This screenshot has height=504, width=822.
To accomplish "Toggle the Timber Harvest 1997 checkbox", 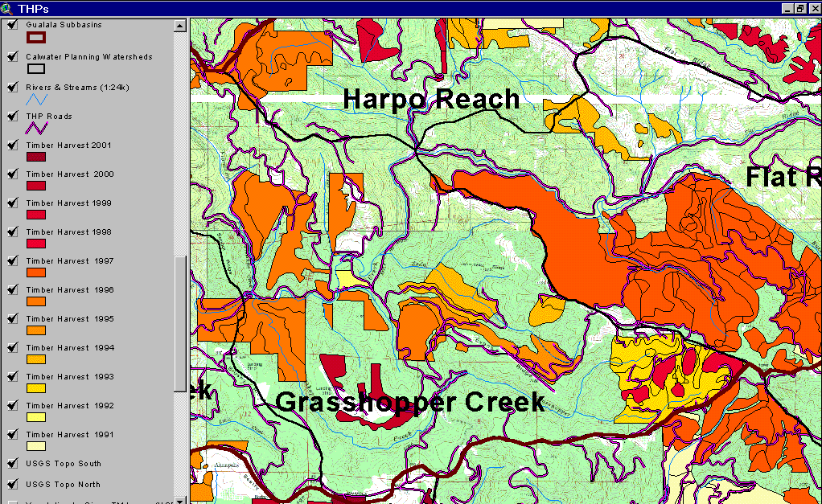I will 13,260.
